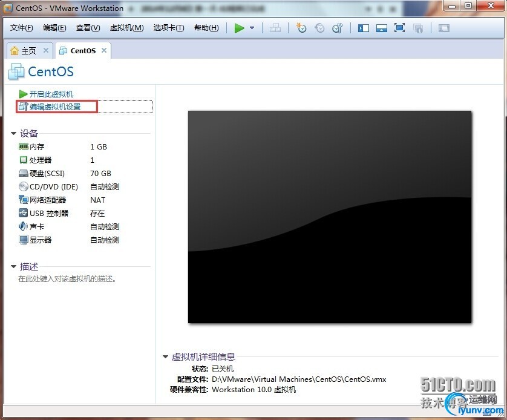
Task: Take a snapshot using the snapshot icon
Action: click(x=301, y=28)
